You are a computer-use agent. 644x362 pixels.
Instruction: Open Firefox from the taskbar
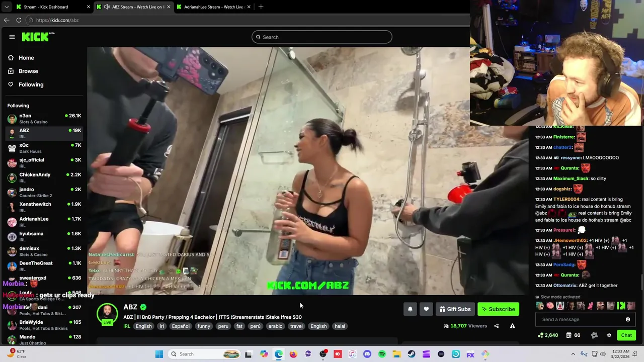[293, 354]
